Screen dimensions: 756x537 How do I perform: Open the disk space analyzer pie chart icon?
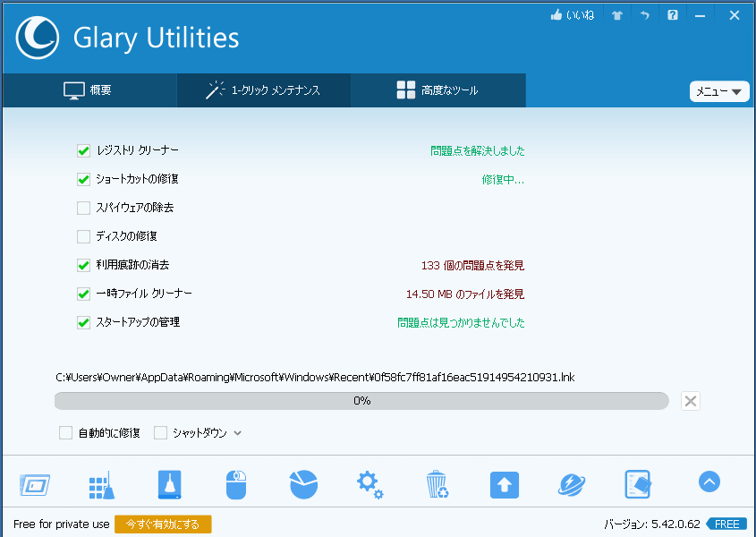304,484
